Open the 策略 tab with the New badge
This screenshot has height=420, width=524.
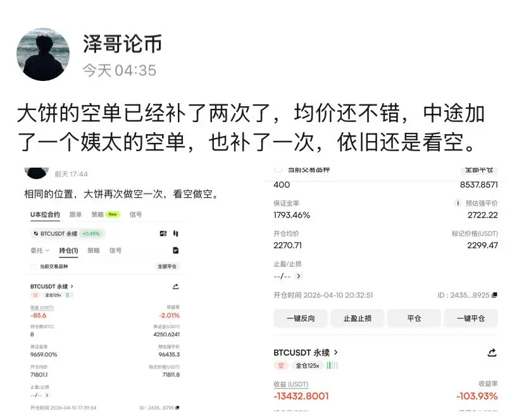(x=106, y=214)
